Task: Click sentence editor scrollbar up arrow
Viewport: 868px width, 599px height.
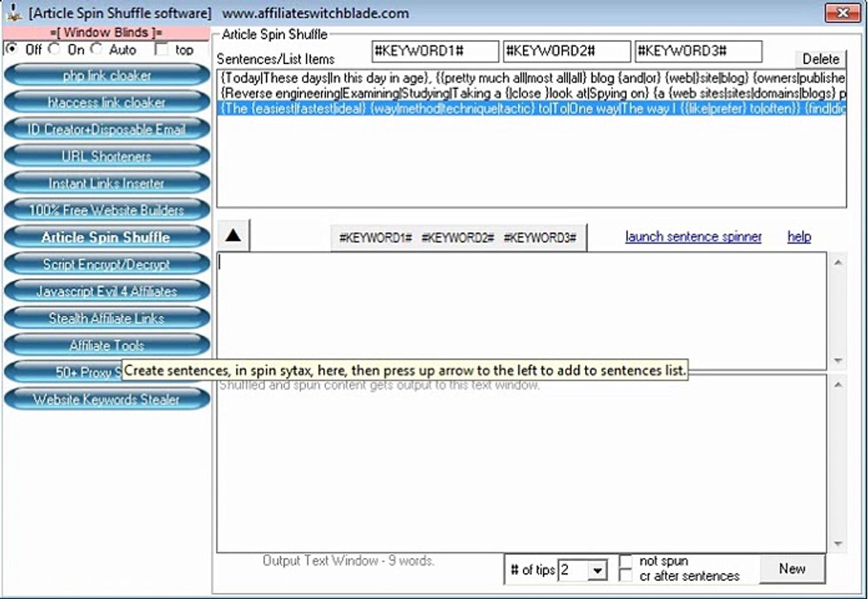Action: click(838, 263)
